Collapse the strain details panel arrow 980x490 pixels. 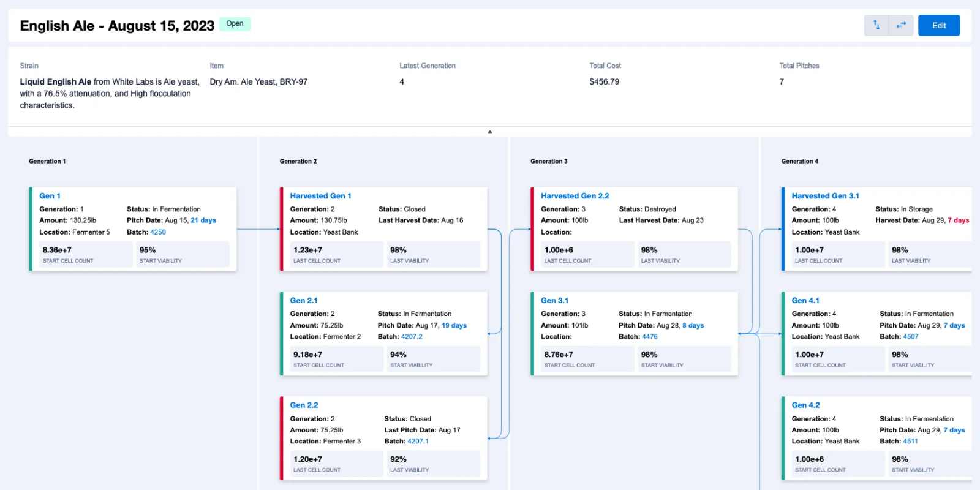click(489, 132)
